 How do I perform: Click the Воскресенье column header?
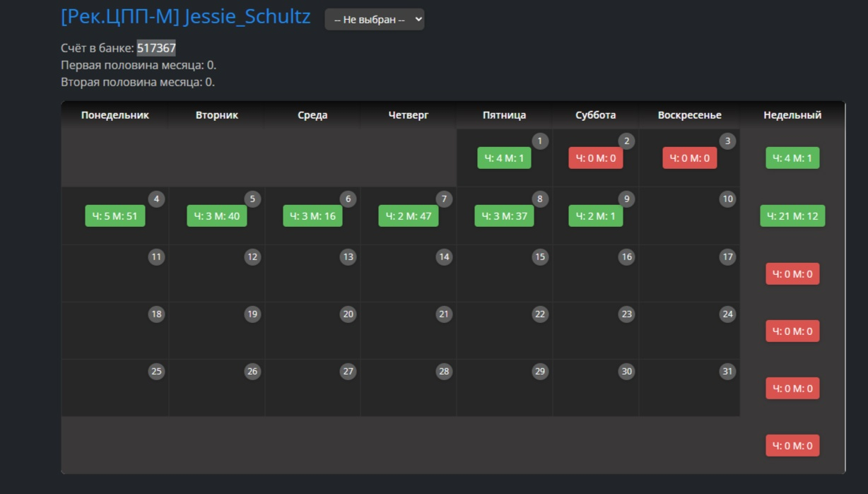(690, 115)
